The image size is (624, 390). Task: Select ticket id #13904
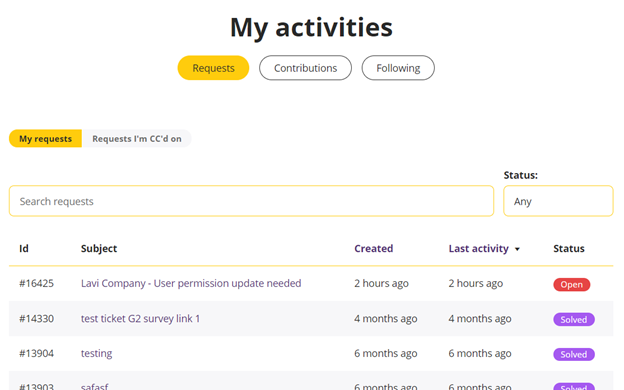click(36, 353)
